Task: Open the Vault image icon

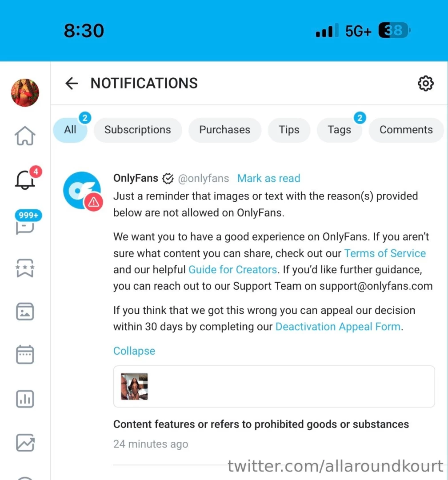Action: (25, 312)
